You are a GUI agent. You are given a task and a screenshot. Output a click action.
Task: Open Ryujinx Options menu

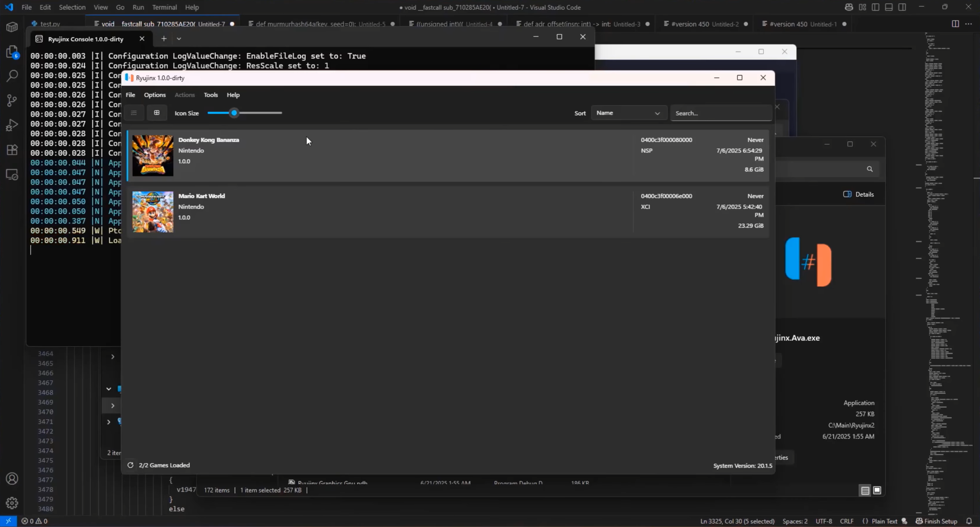tap(155, 95)
